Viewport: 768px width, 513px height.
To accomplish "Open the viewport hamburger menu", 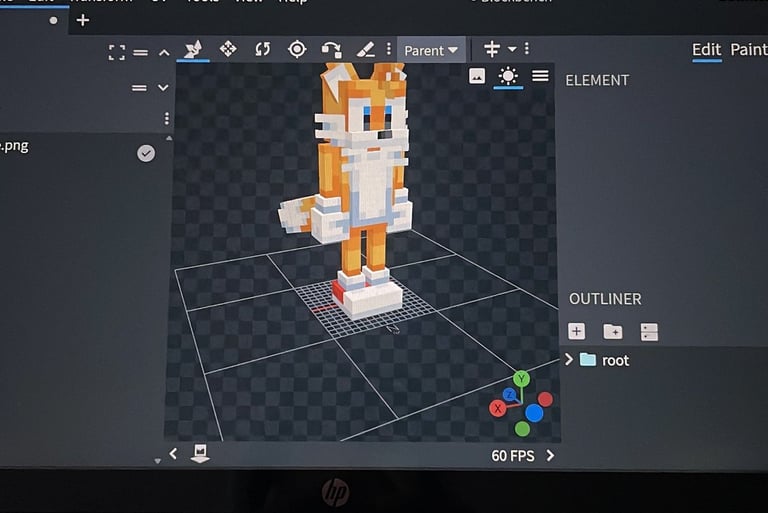I will (540, 75).
